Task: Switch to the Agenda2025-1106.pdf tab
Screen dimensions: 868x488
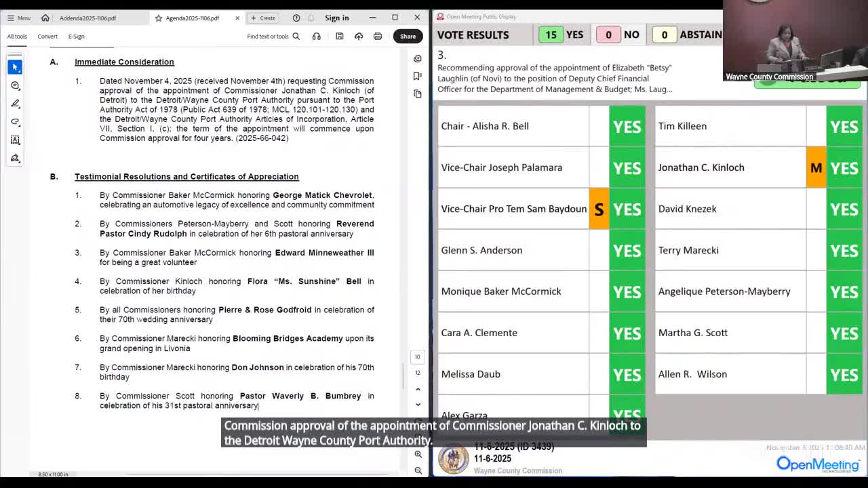Action: point(193,18)
